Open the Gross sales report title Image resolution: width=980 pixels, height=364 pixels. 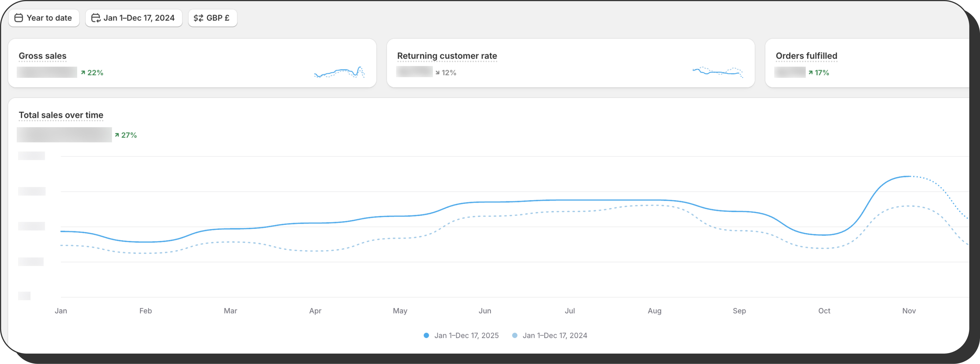coord(42,56)
